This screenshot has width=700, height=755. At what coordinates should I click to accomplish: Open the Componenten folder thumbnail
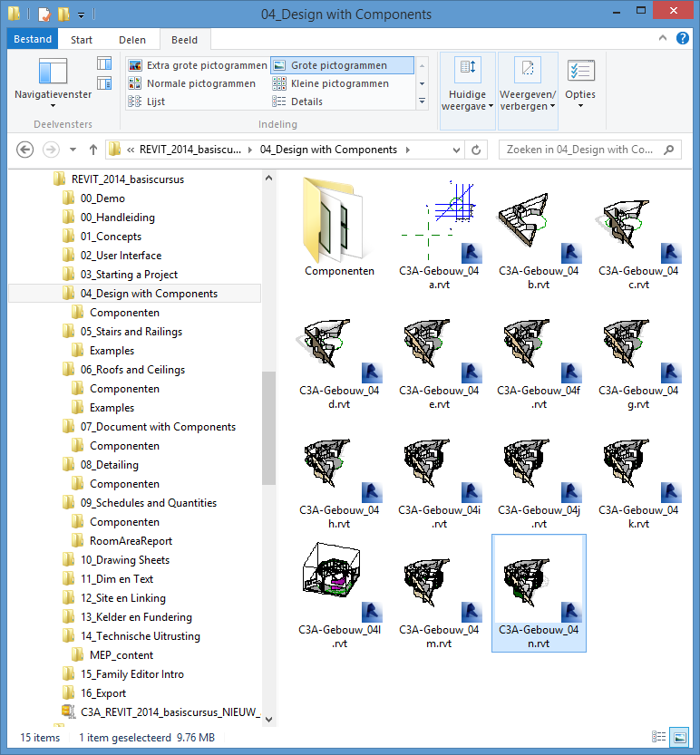tap(339, 227)
